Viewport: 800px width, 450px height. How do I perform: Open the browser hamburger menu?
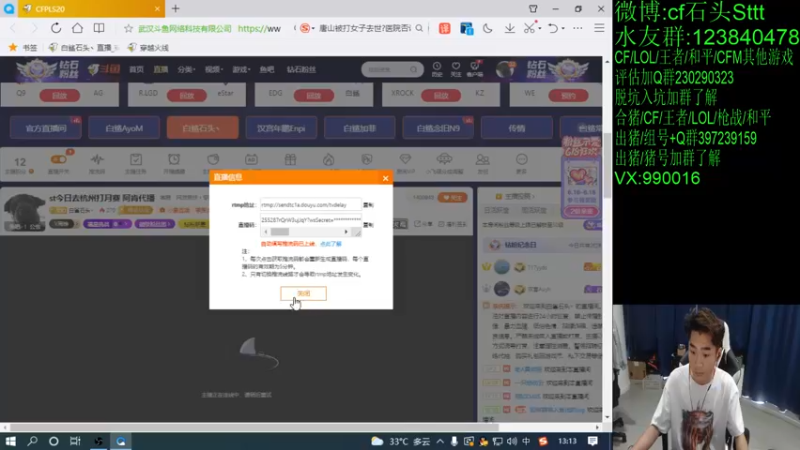(x=599, y=29)
